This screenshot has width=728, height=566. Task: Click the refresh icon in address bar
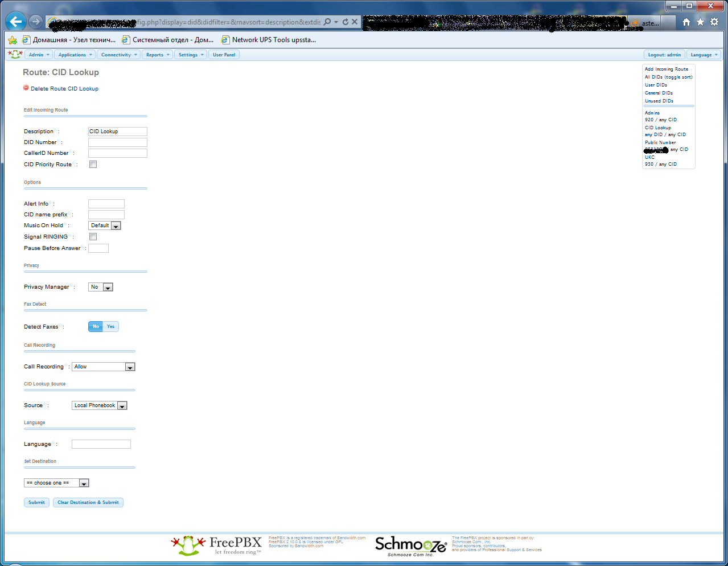pos(345,22)
